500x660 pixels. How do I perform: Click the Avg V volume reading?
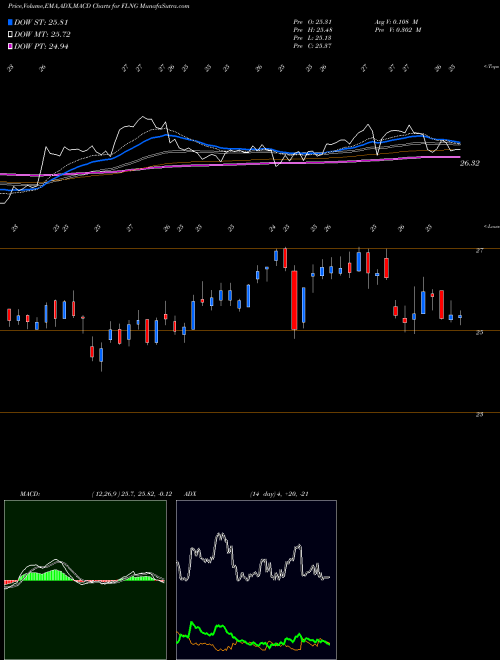396,21
